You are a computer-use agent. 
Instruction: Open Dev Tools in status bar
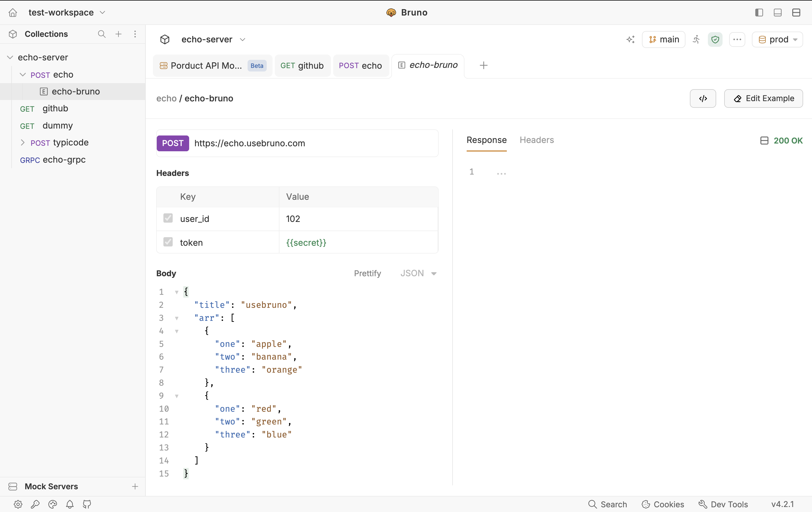tap(723, 504)
